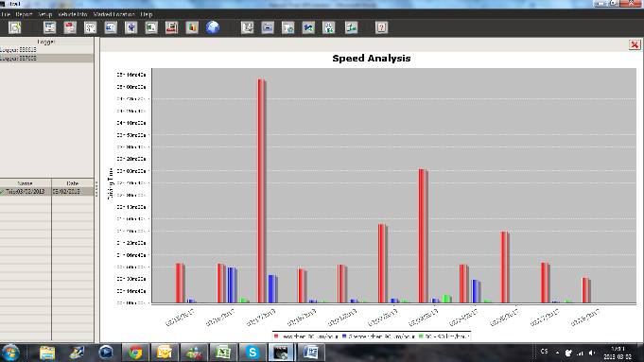Screen dimensions: 644x362
Task: Click the Date column header
Action: pyautogui.click(x=73, y=183)
